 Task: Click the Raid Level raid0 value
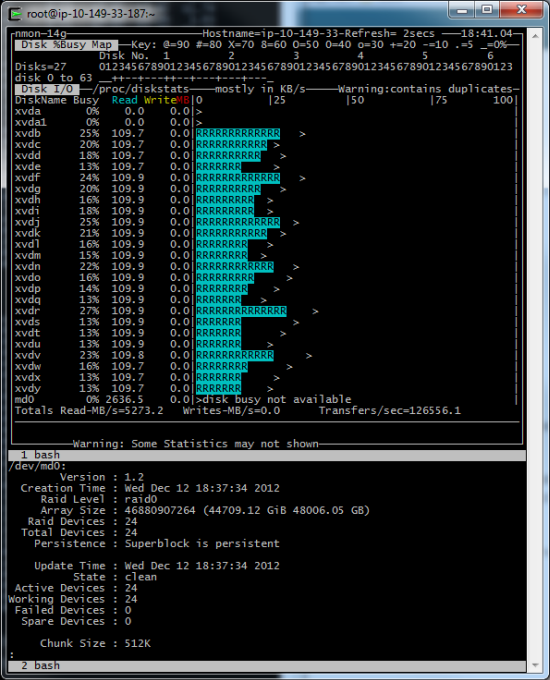(x=141, y=499)
